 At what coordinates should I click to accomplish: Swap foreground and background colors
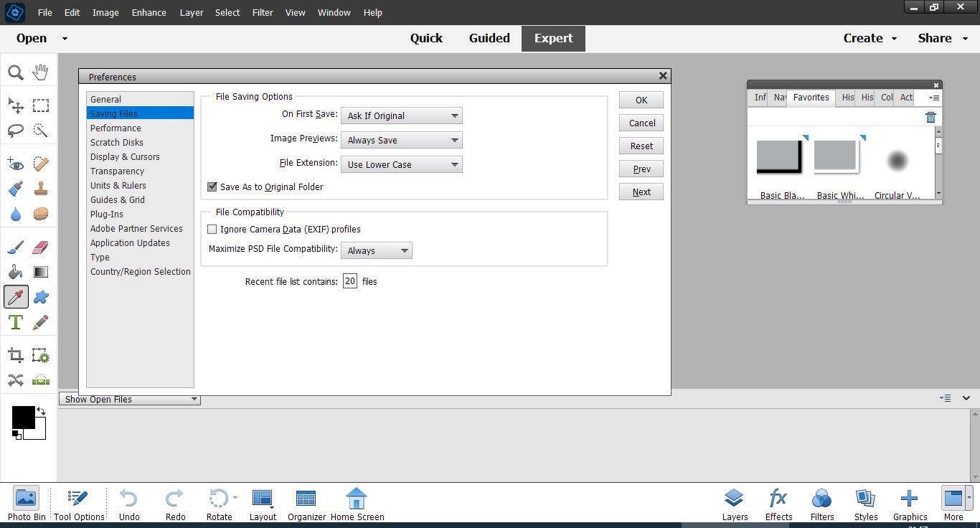pos(41,412)
